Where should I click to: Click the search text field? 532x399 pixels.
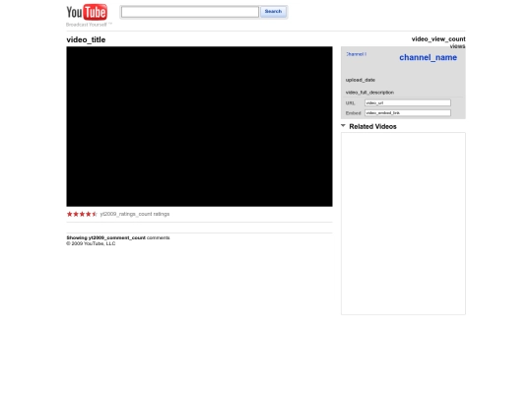[190, 12]
